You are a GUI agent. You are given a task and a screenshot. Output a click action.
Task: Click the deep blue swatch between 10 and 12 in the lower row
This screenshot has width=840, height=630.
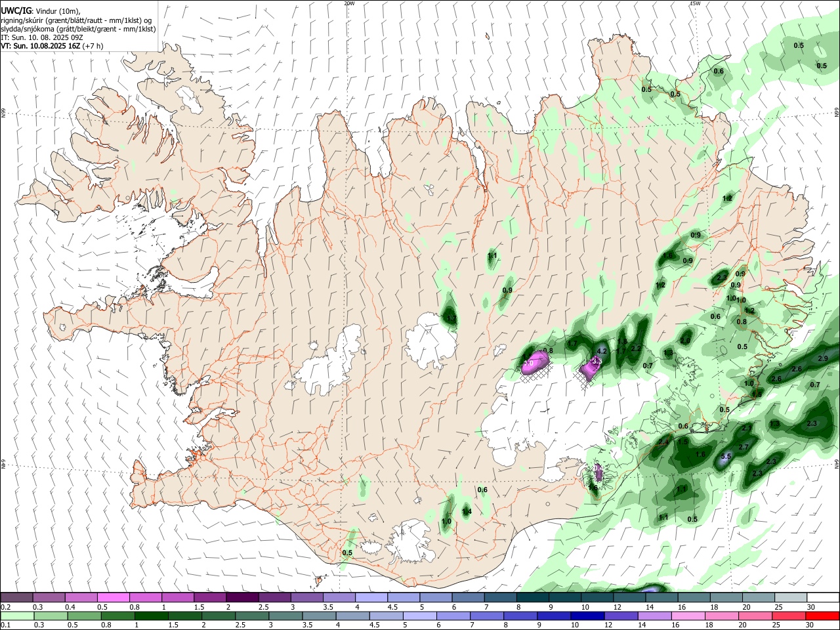[586, 616]
